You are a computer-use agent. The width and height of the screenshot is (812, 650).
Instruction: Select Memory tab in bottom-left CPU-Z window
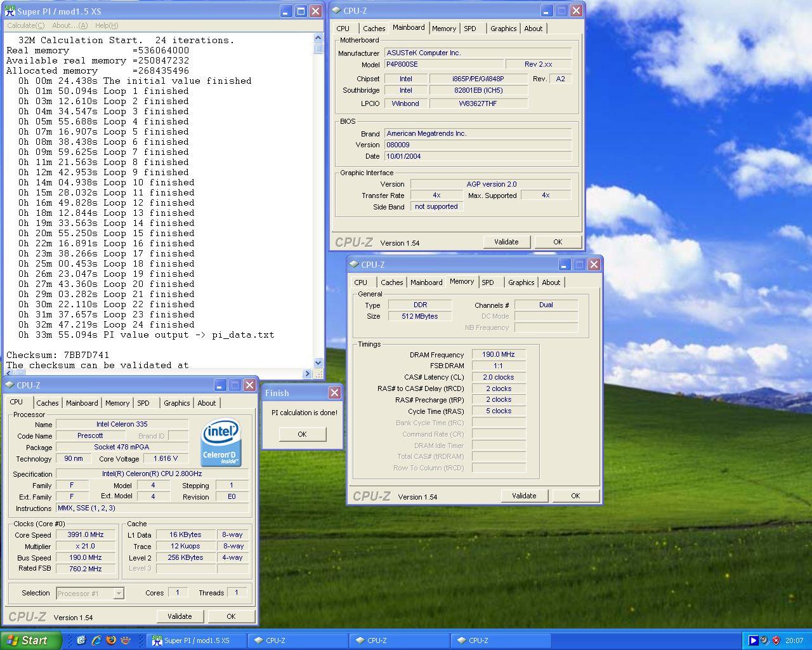[117, 403]
